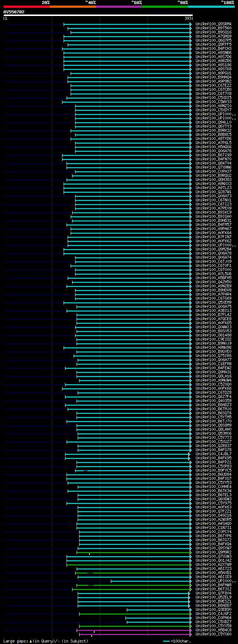Click the green alignment bar for A2XTW9
This screenshot has height=644, width=238.
(129, 565)
